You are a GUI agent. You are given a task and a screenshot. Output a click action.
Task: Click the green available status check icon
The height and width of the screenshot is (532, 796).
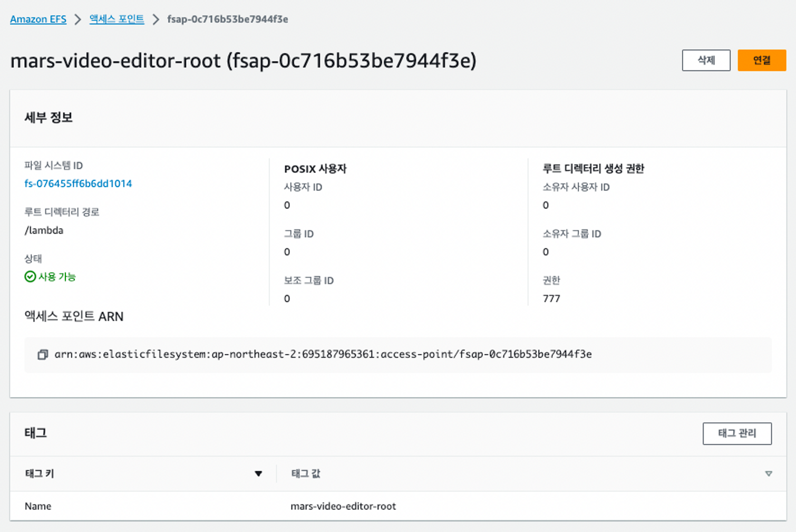tap(30, 276)
